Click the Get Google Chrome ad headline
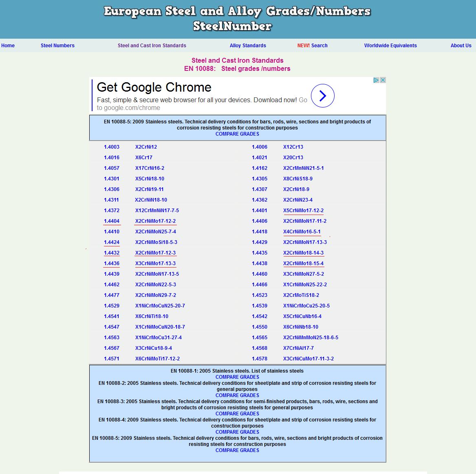This screenshot has height=474, width=476. click(x=154, y=87)
